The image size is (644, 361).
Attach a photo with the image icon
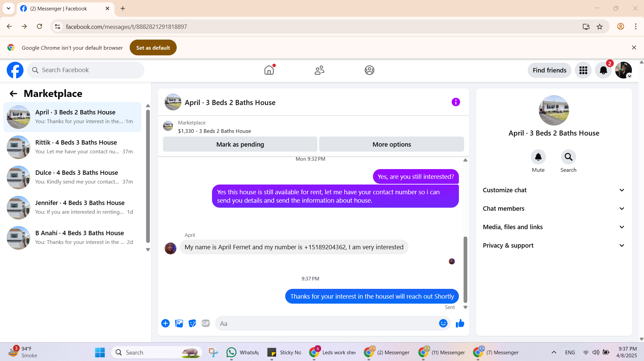point(179,323)
